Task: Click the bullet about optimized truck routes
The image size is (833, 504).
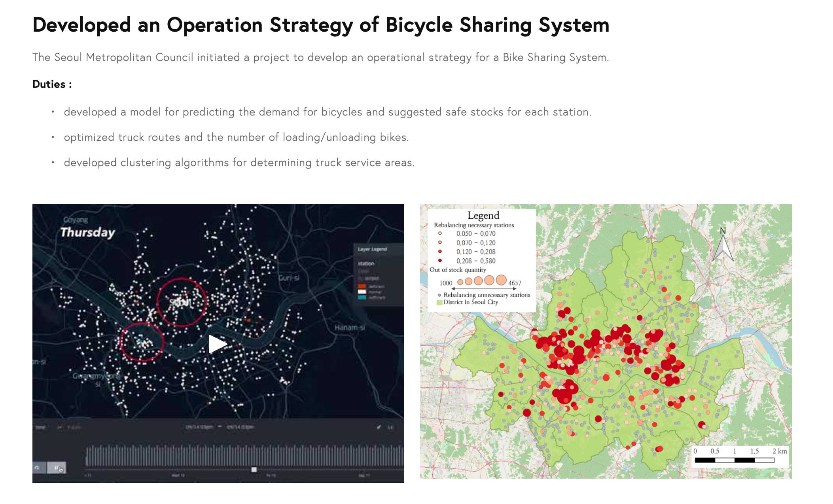Action: (236, 137)
